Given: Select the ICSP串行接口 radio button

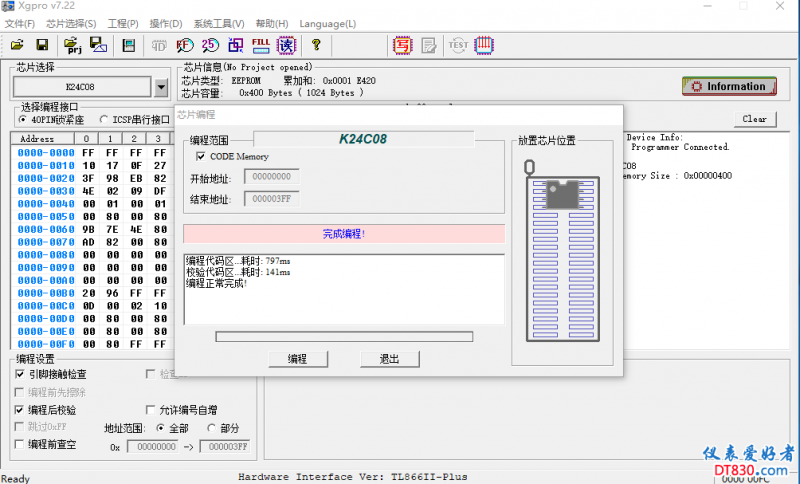Looking at the screenshot, I should (x=104, y=119).
